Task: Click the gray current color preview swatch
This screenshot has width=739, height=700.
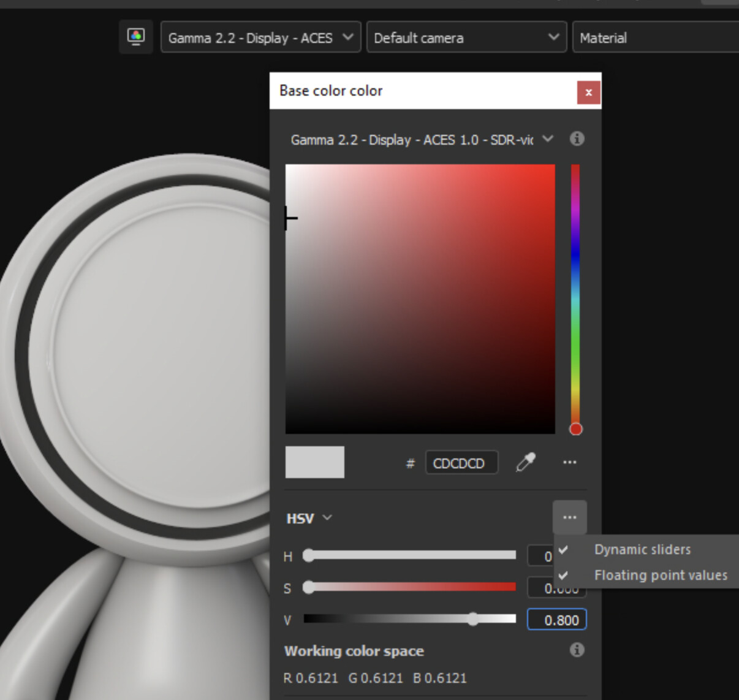Action: click(x=315, y=462)
